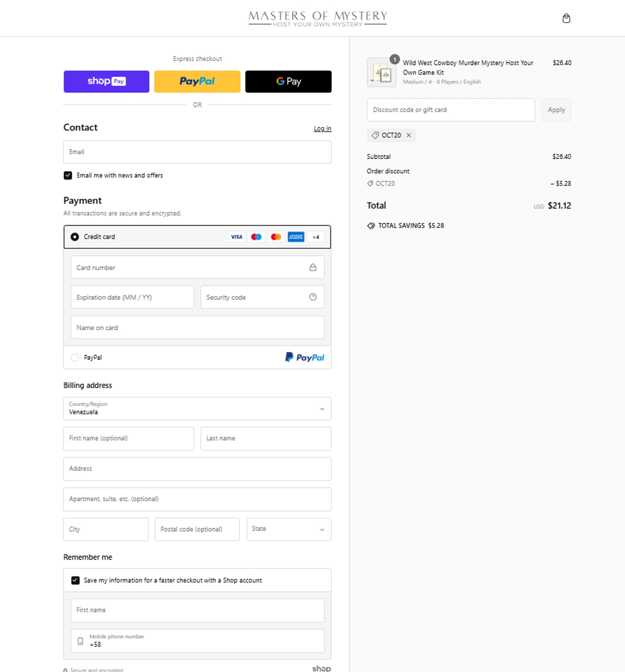The width and height of the screenshot is (625, 672).
Task: Click the Medium / 4 - 8 Players / English variant text
Action: click(x=442, y=82)
